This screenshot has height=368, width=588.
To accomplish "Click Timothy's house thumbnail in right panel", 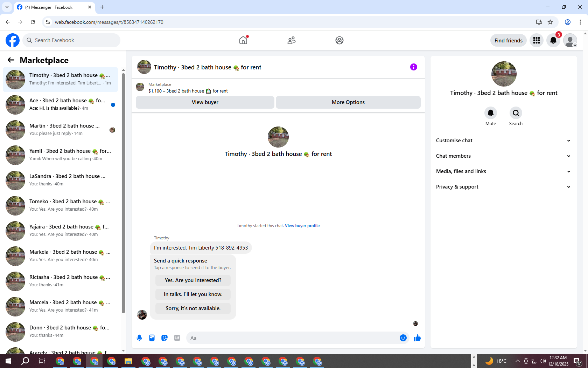I will 504,74.
